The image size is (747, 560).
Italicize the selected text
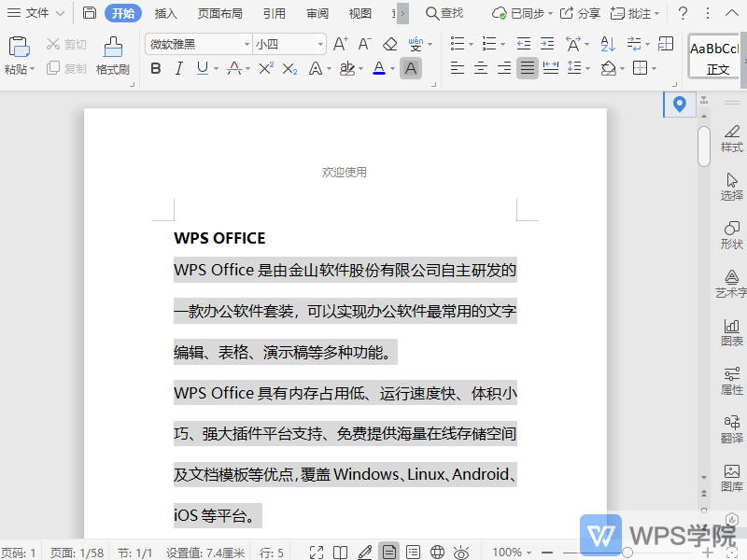click(x=176, y=68)
